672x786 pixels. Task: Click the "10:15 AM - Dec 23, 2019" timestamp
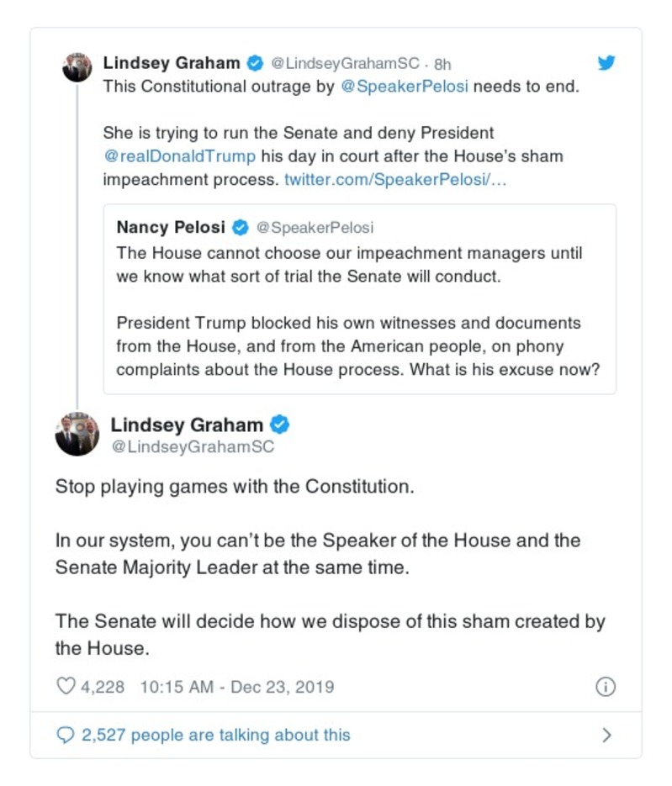237,687
